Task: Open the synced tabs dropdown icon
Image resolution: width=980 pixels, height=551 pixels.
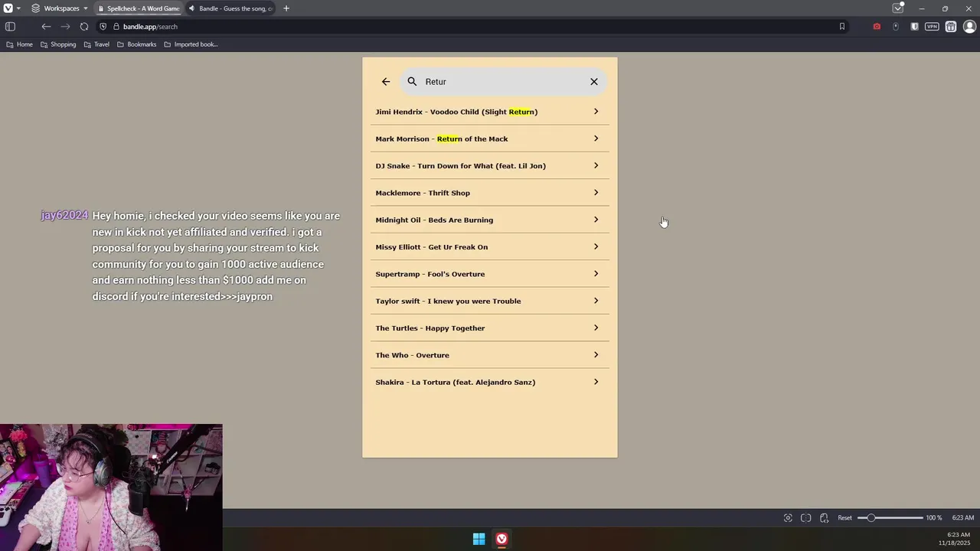Action: point(897,8)
